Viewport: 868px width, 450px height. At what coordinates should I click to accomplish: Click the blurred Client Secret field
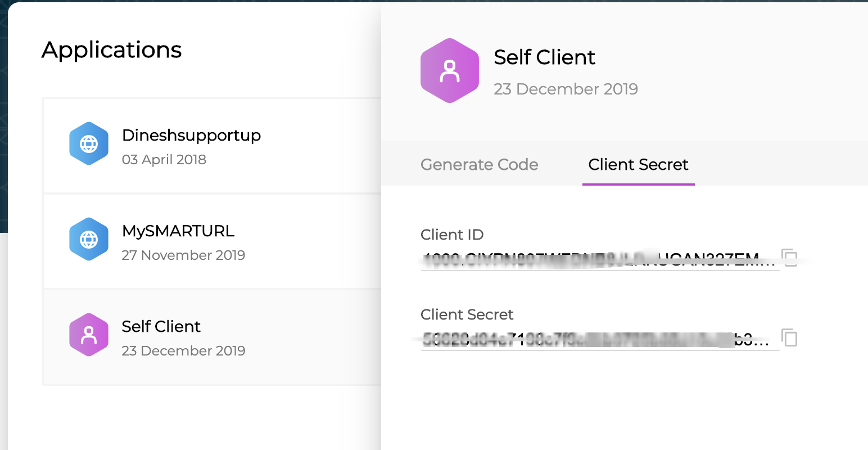click(600, 339)
